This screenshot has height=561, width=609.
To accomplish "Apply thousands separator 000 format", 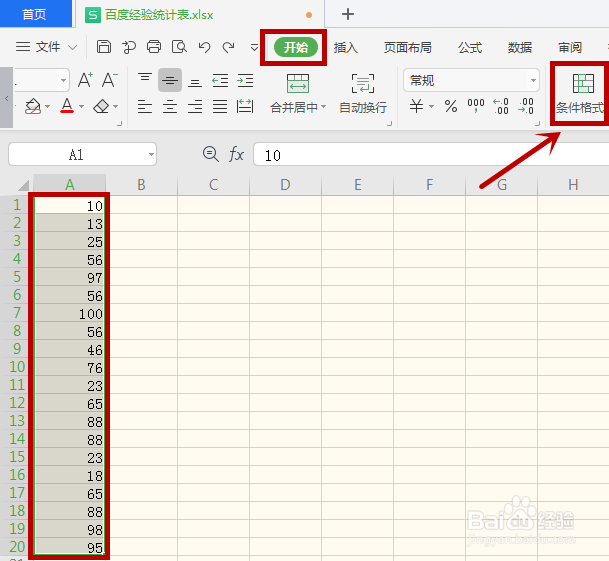I will tap(476, 106).
